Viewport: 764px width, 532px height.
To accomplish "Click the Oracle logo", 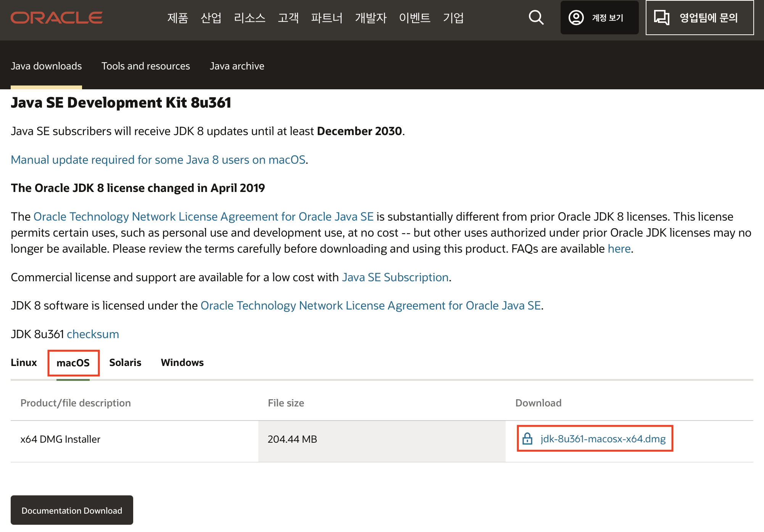I will pos(56,18).
